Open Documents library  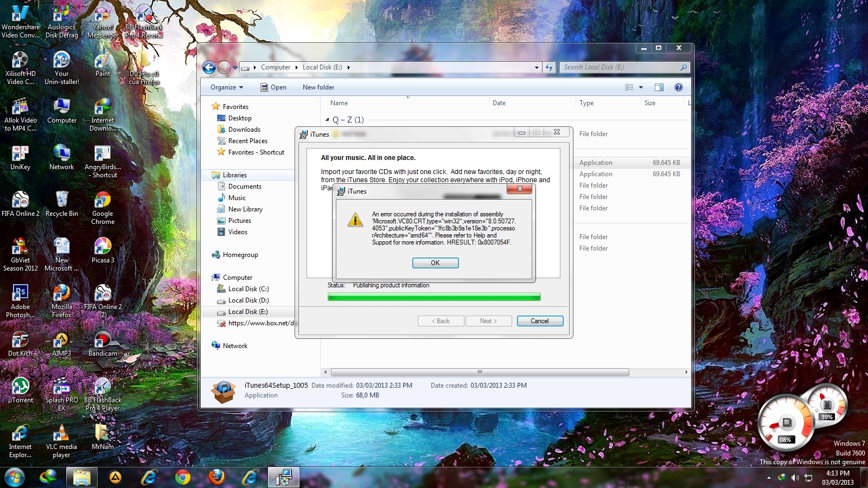coord(245,187)
